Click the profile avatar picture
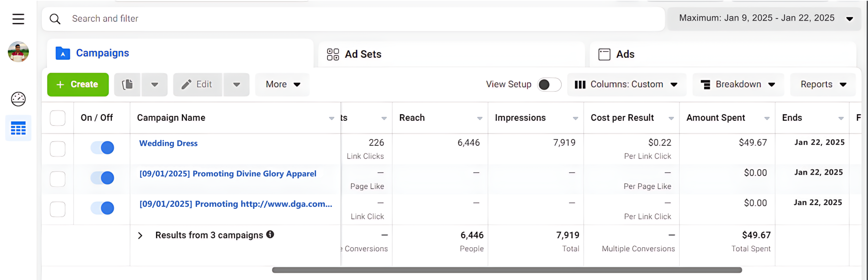Viewport: 868px width, 280px height. 18,52
